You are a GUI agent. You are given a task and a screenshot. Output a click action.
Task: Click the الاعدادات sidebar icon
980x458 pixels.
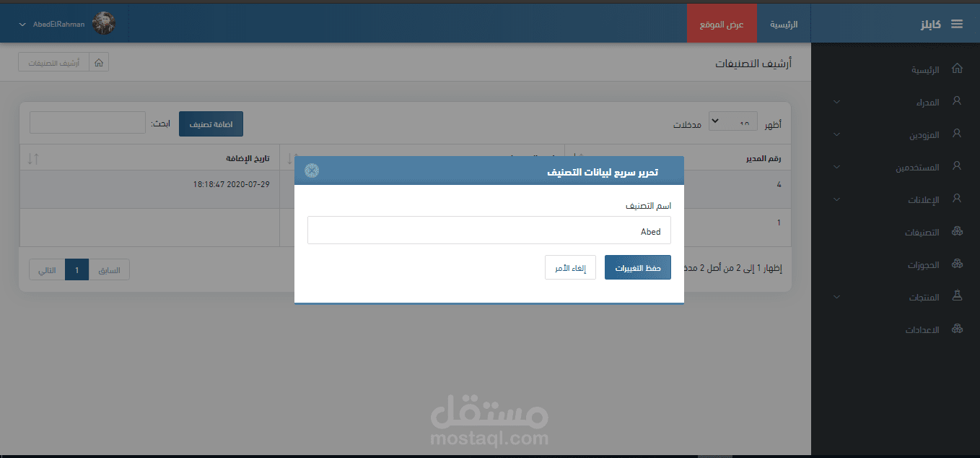click(958, 329)
